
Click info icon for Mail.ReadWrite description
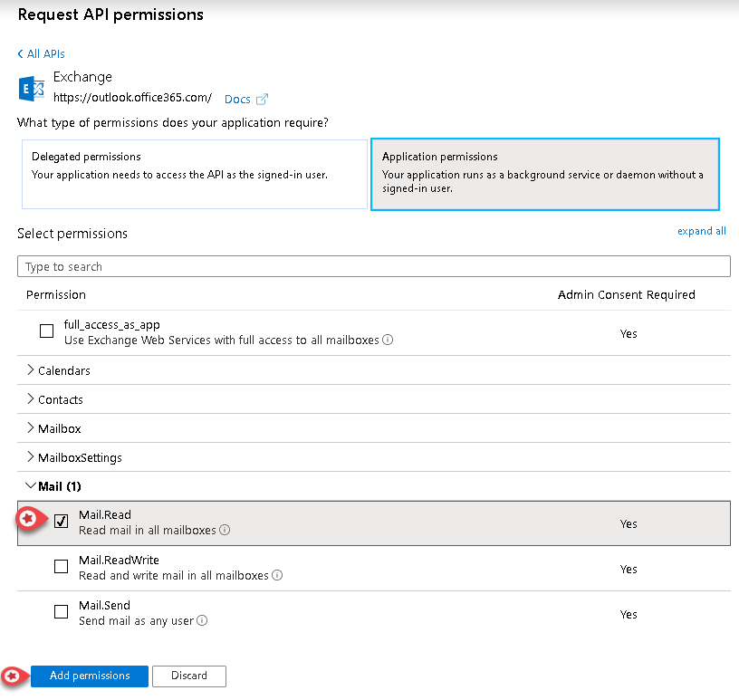pos(277,576)
